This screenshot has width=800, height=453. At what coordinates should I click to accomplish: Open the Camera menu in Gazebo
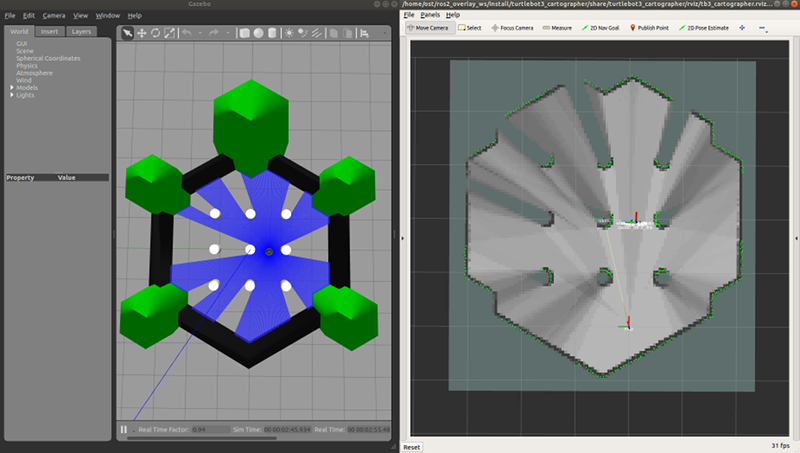coord(53,16)
